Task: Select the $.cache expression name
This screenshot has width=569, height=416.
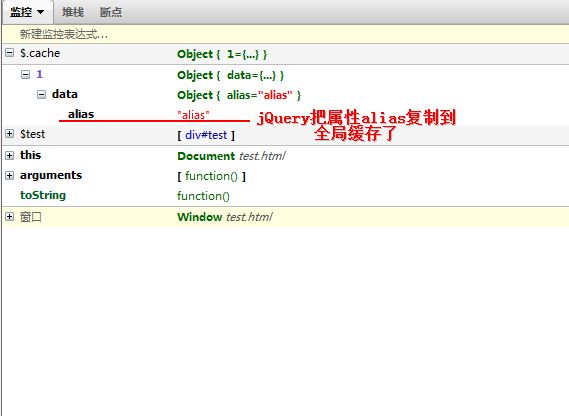Action: coord(40,53)
